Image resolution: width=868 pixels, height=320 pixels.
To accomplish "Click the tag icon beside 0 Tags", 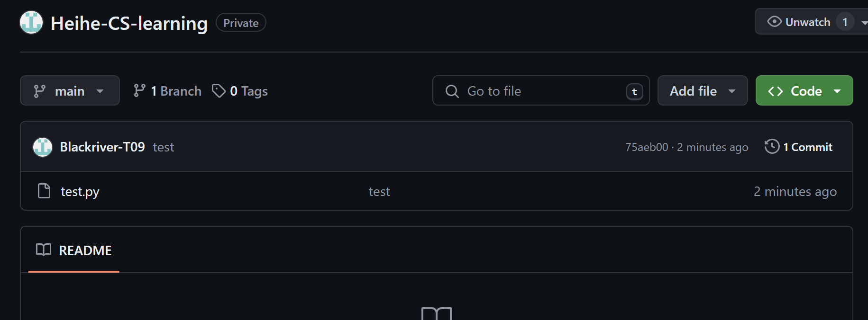I will 219,91.
